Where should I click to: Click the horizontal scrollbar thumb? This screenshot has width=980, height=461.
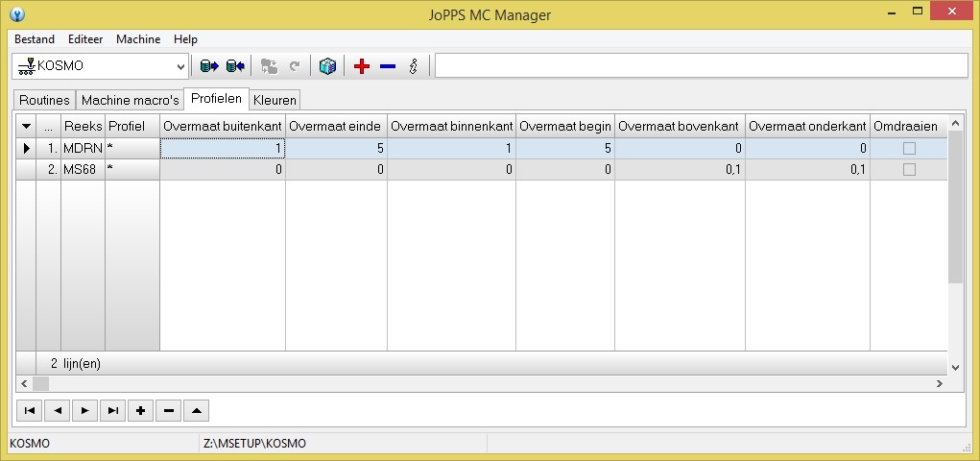pos(40,383)
